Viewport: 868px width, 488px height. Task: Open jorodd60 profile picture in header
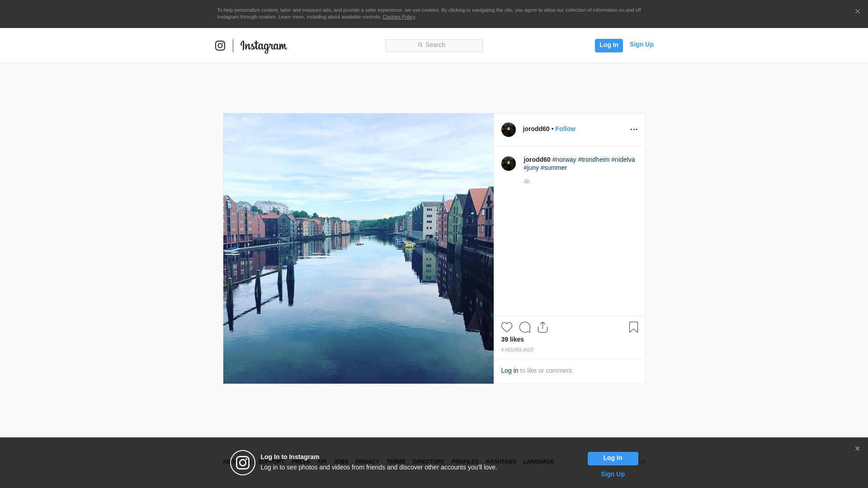[x=509, y=130]
